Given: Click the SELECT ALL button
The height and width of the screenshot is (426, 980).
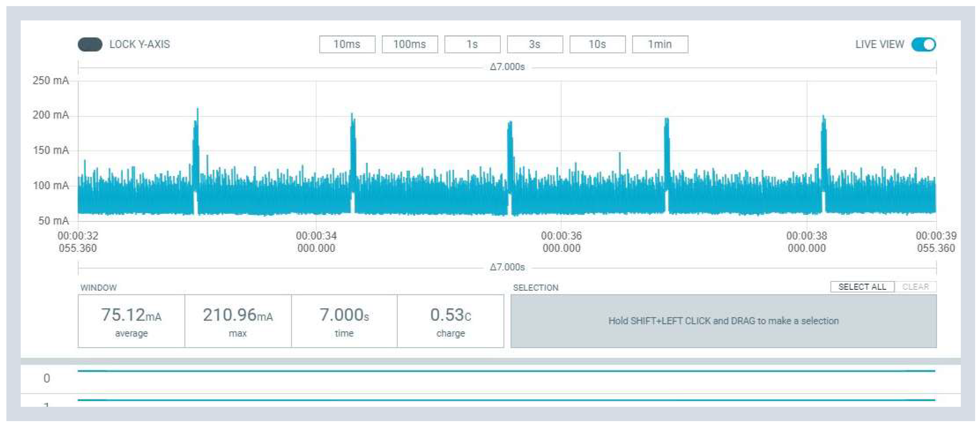Looking at the screenshot, I should pyautogui.click(x=862, y=287).
